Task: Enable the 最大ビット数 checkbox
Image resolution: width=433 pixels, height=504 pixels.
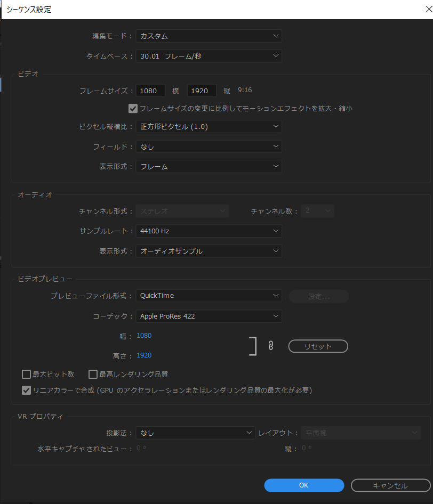Action: [x=26, y=374]
